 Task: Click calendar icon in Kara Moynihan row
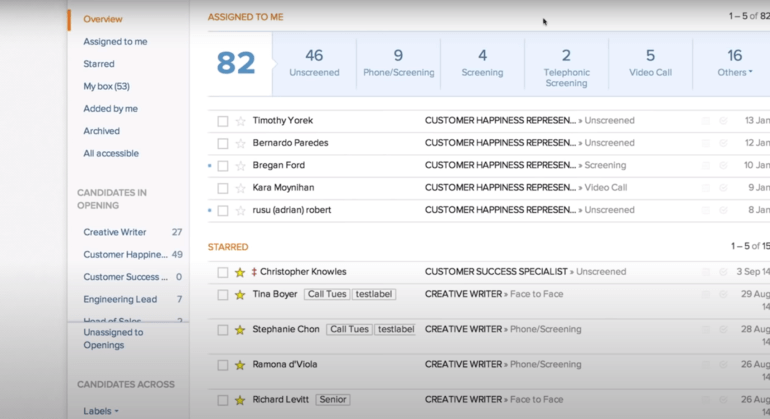coord(706,188)
